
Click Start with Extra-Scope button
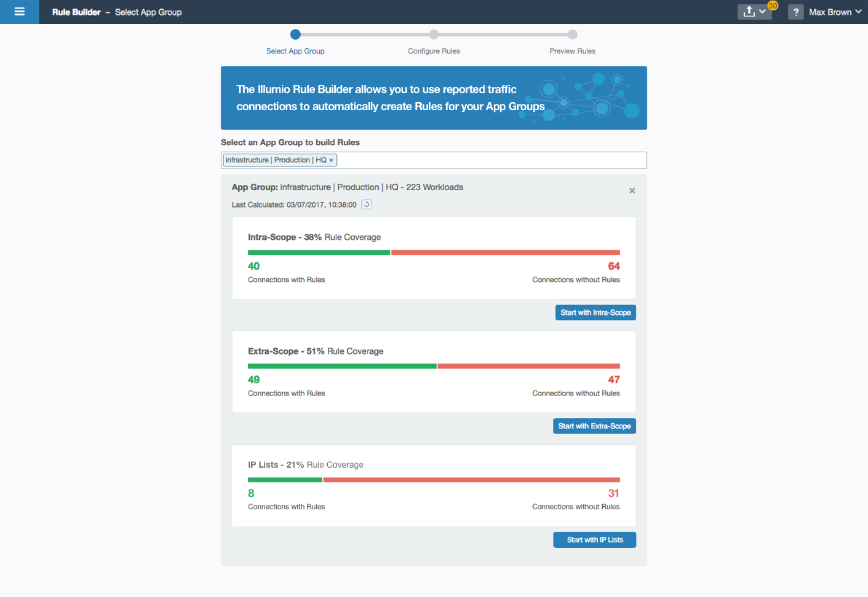(x=594, y=426)
